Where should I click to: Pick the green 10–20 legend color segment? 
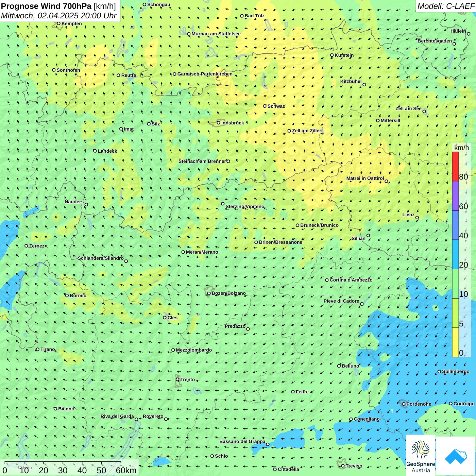455,284
